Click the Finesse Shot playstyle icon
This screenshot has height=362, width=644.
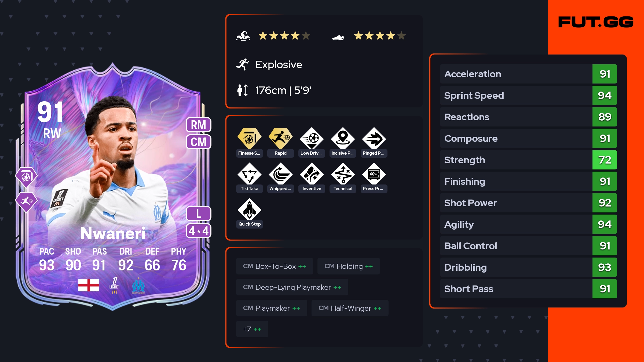coord(249,138)
